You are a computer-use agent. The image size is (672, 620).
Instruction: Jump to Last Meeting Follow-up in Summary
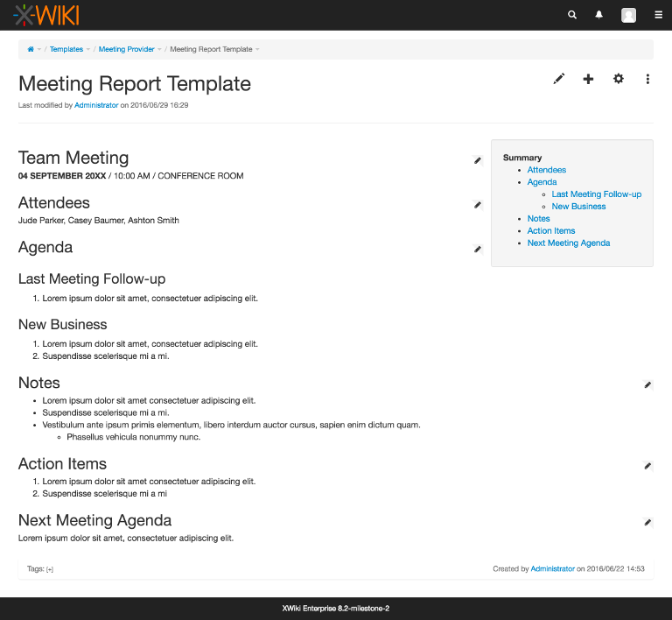pos(596,194)
